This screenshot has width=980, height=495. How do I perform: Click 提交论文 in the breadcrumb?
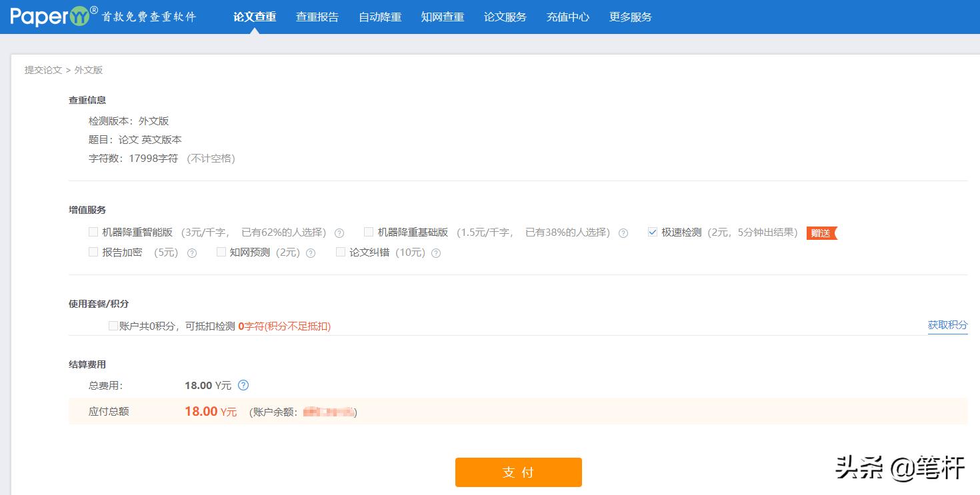[x=41, y=69]
